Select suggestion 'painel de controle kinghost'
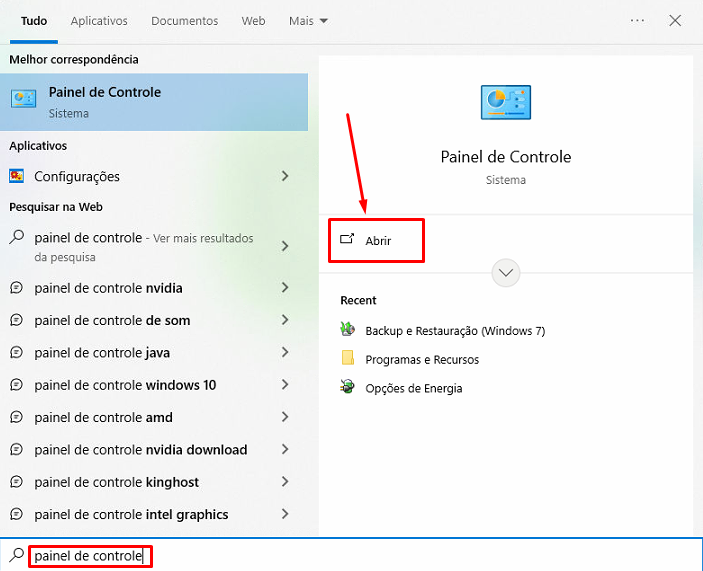The image size is (703, 571). [154, 482]
